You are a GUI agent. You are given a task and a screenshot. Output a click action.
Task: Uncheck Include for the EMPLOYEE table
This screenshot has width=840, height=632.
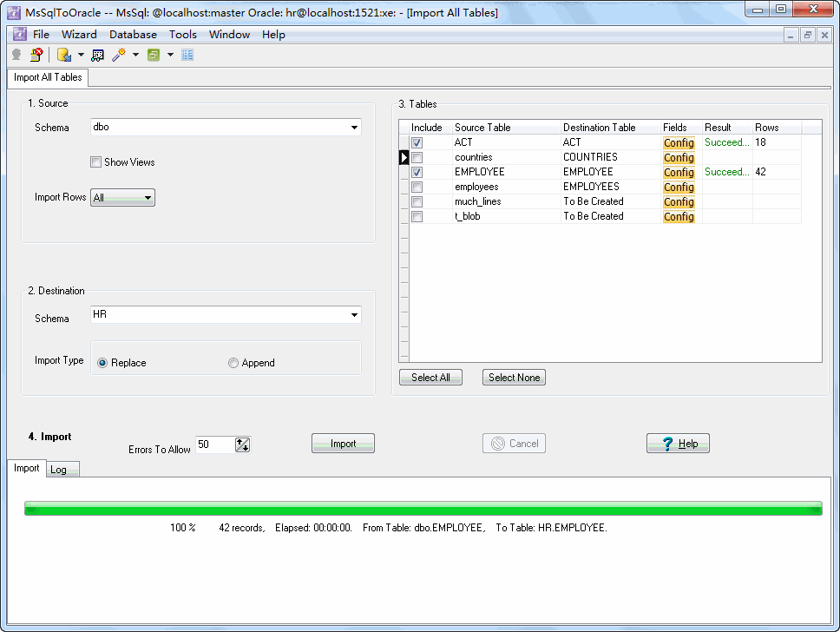(417, 172)
